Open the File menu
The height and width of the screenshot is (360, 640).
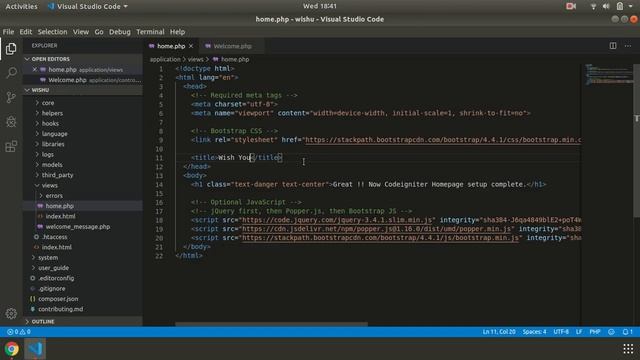click(8, 32)
